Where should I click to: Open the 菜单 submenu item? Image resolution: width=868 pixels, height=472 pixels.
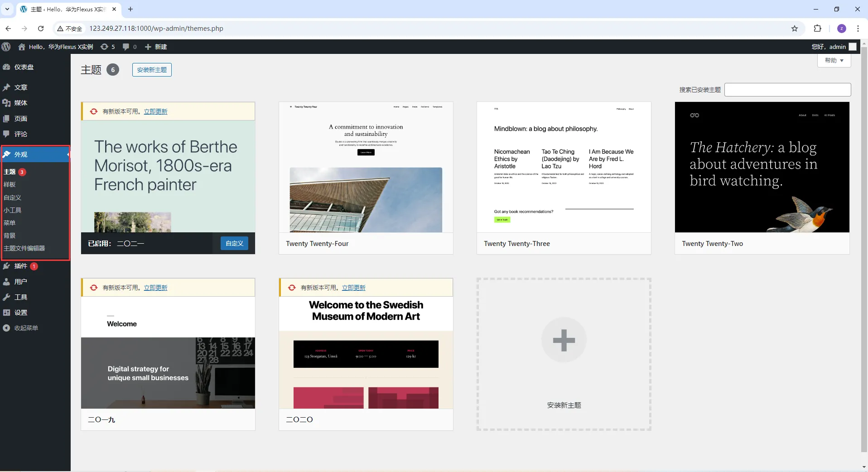10,223
